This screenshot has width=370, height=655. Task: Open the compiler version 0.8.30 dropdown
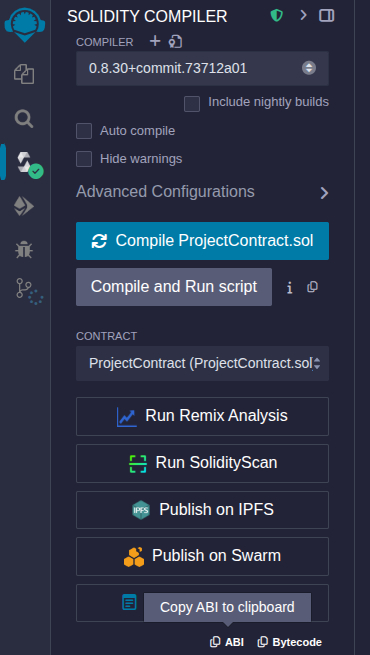coord(203,69)
